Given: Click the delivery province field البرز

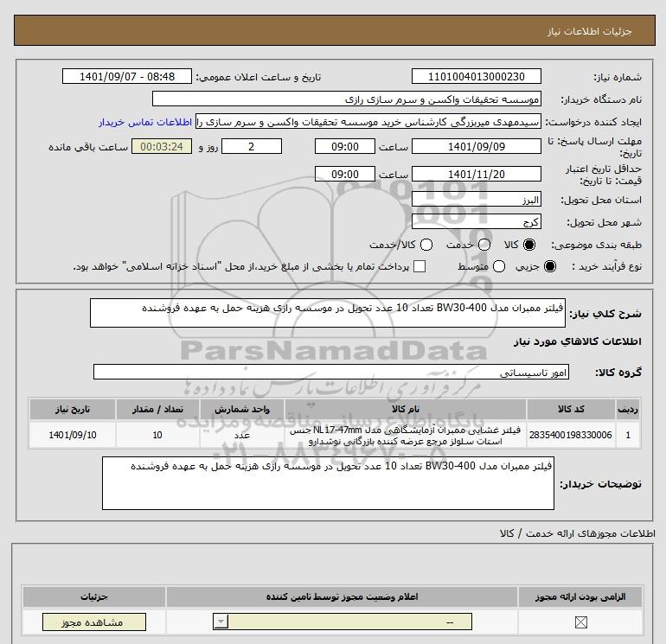Looking at the screenshot, I should point(476,200).
